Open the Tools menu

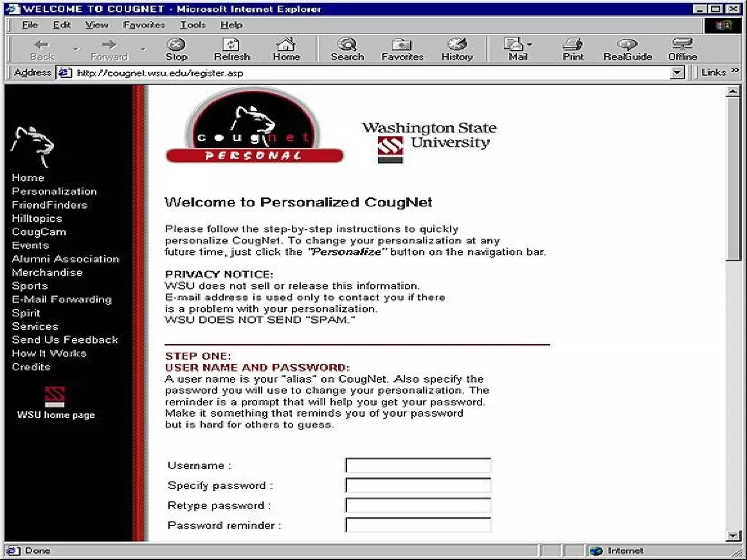tap(193, 25)
